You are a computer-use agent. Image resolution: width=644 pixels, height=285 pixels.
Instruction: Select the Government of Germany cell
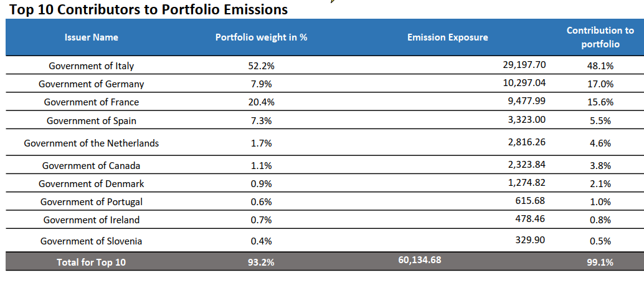point(91,84)
